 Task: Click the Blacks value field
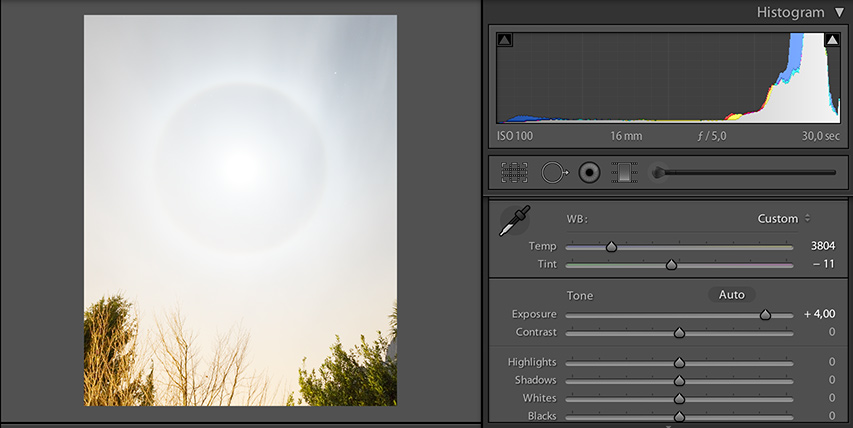click(832, 415)
